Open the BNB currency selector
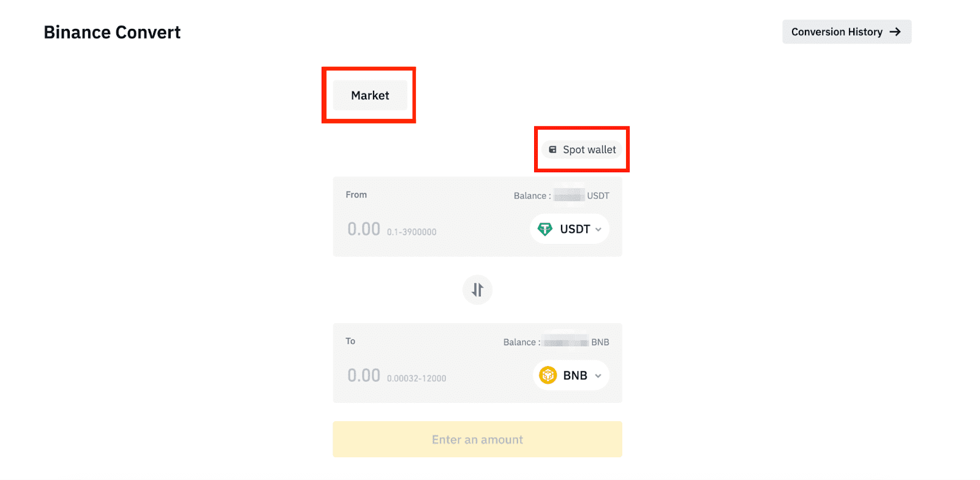This screenshot has width=980, height=480. pyautogui.click(x=571, y=375)
